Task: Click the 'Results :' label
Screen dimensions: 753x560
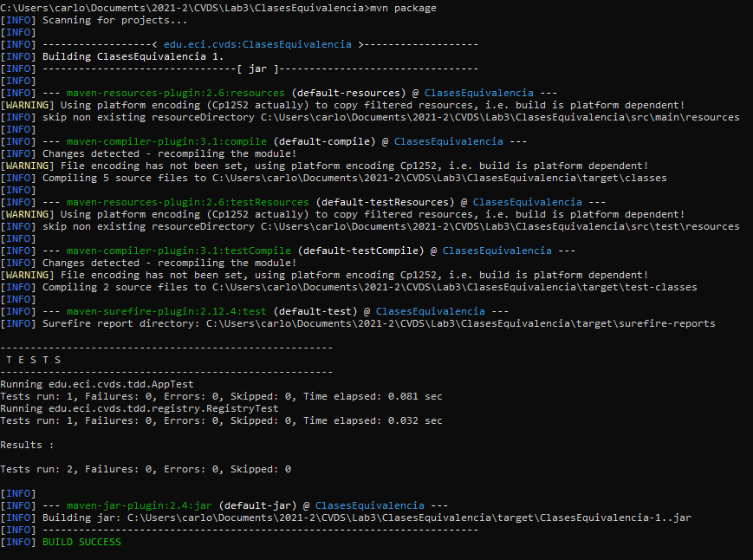Action: click(27, 445)
